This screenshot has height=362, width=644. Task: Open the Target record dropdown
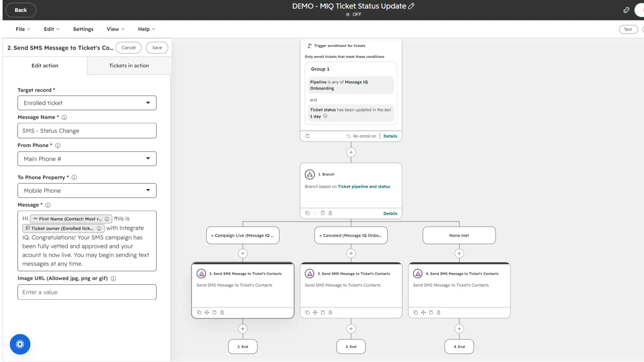(87, 103)
